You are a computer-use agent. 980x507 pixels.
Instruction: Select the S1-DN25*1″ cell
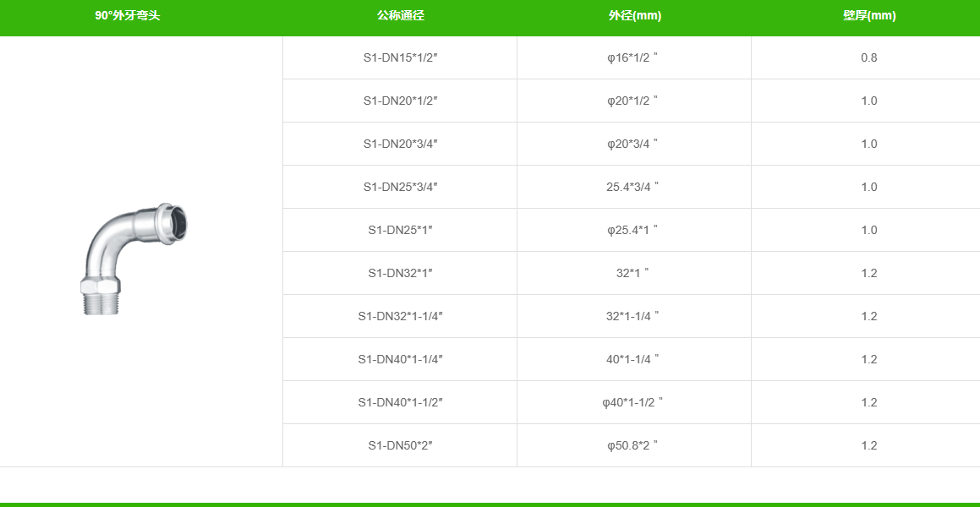coord(400,230)
